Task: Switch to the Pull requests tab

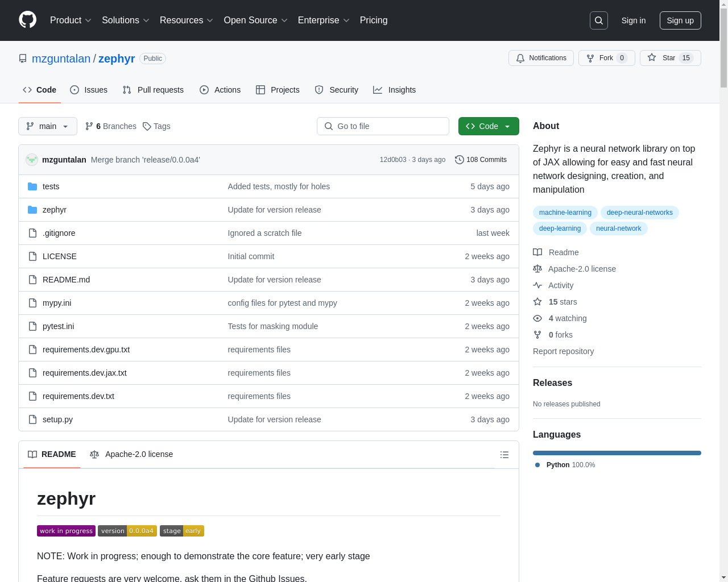Action: pos(153,90)
